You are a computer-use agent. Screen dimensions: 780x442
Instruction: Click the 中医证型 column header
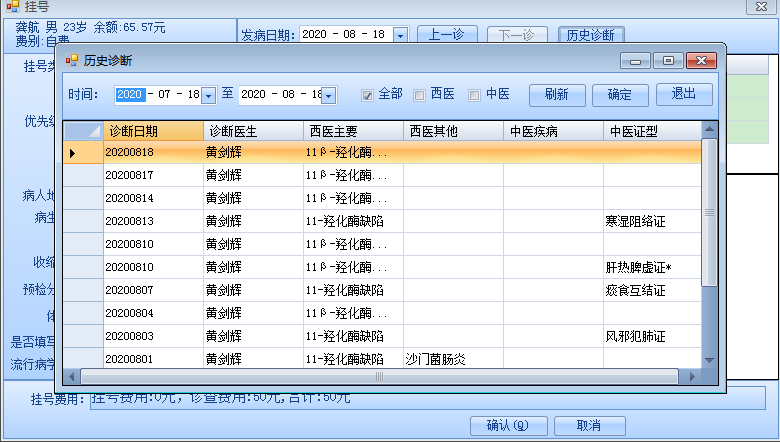coord(652,131)
